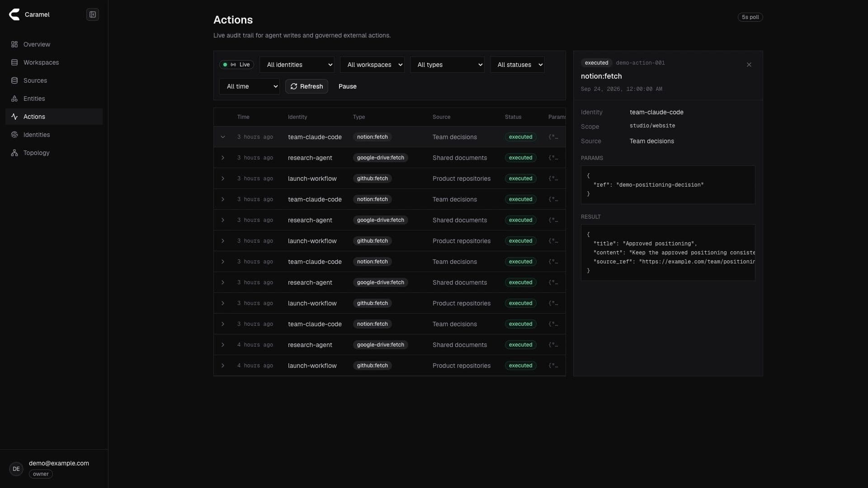The width and height of the screenshot is (868, 488).
Task: Click the RESULT JSON code block
Action: click(668, 253)
